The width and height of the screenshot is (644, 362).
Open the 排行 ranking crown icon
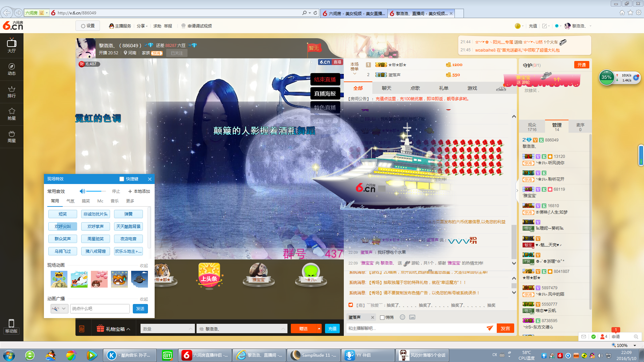coord(12,92)
